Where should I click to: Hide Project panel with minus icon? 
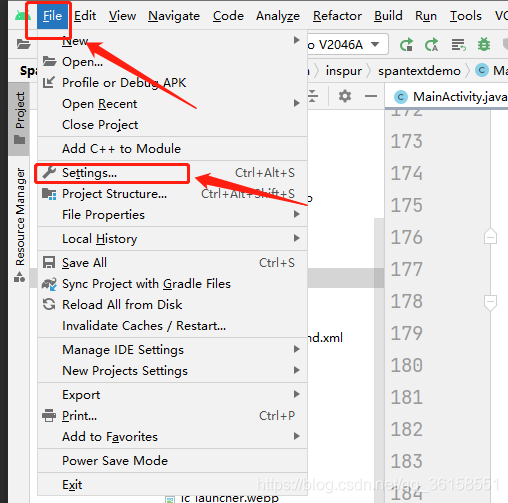pos(371,96)
